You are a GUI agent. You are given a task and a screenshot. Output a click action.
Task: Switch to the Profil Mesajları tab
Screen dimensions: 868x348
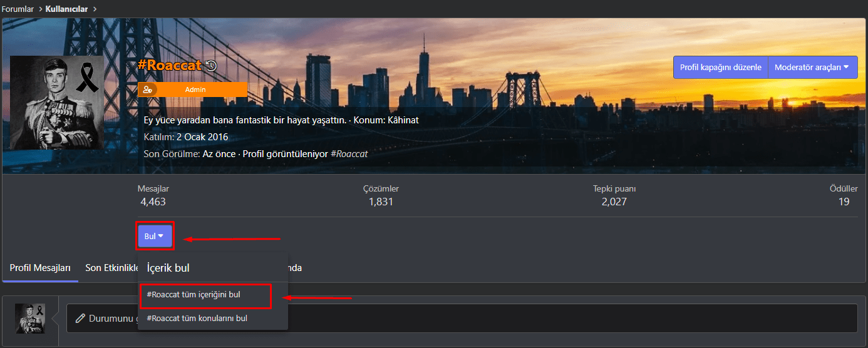point(40,268)
